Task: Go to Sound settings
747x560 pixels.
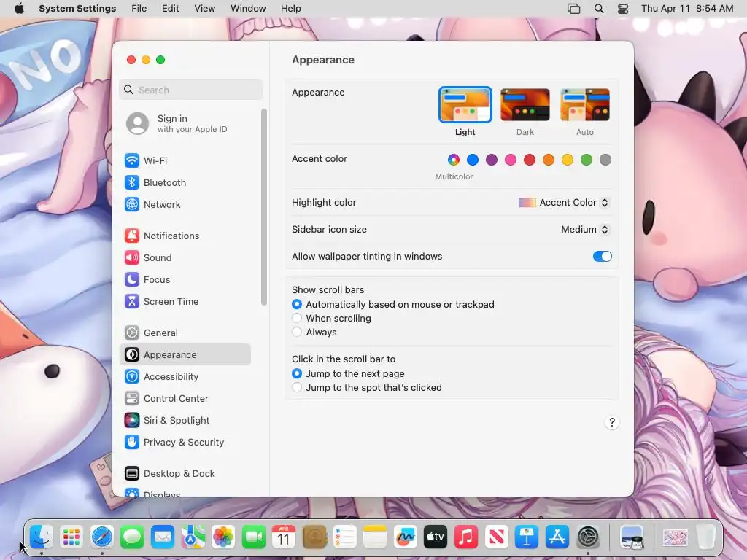Action: click(x=185, y=257)
